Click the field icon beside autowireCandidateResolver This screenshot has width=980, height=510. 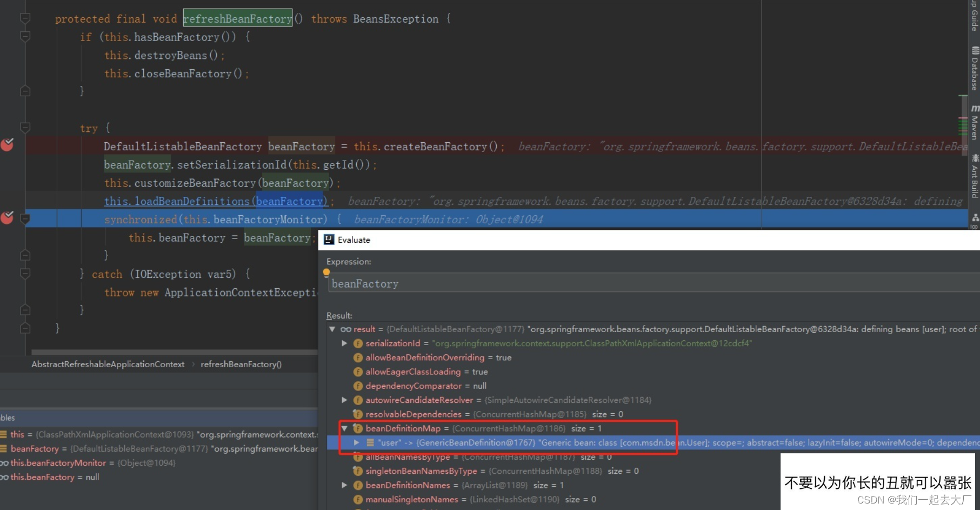pos(358,400)
